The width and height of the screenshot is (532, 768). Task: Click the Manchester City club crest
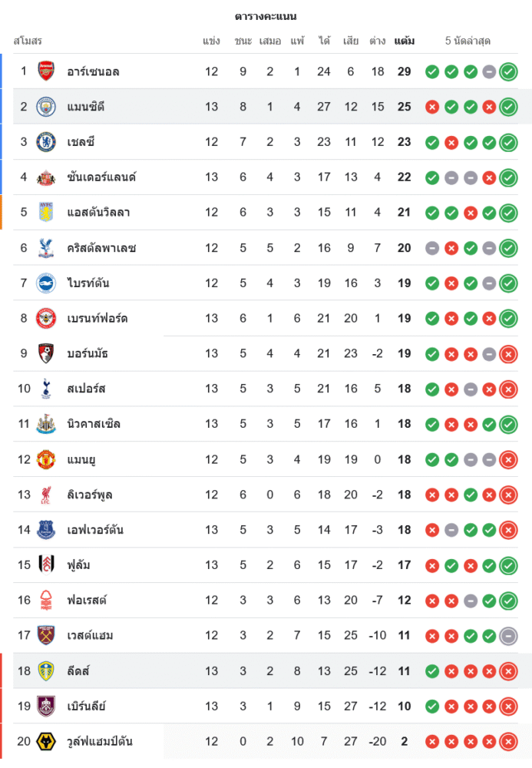pos(47,107)
